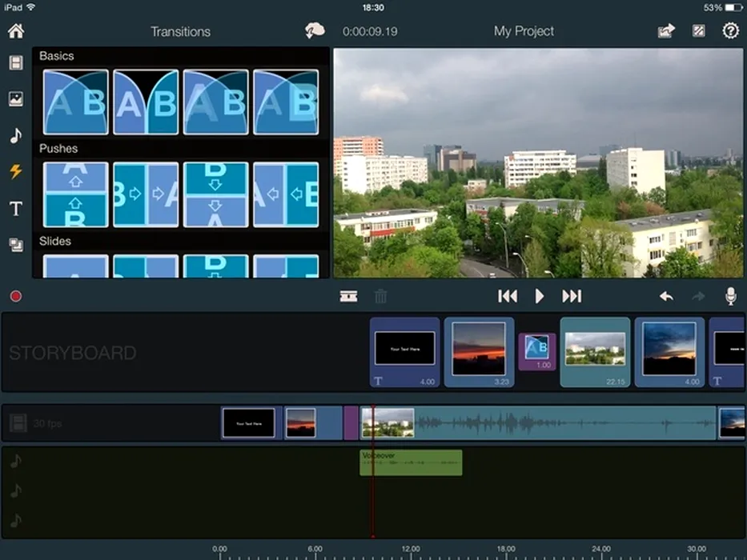Tap the video track film icon beside 30 fps

click(18, 423)
